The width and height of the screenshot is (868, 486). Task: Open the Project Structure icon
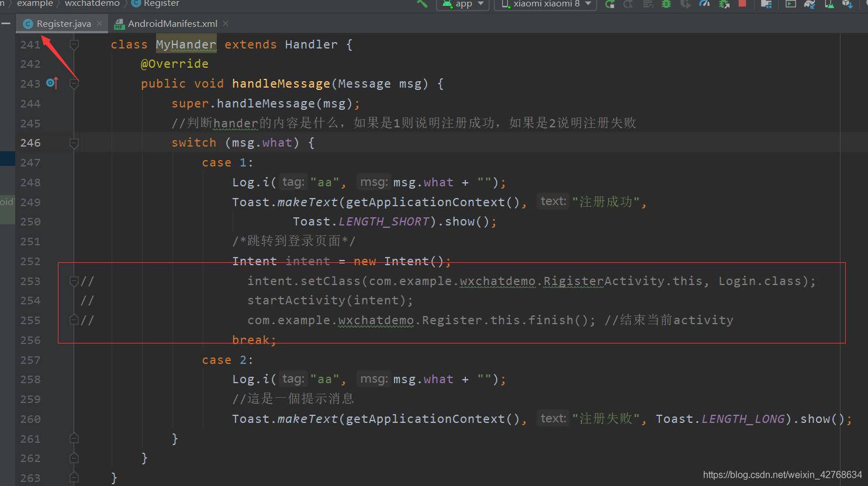(x=766, y=4)
